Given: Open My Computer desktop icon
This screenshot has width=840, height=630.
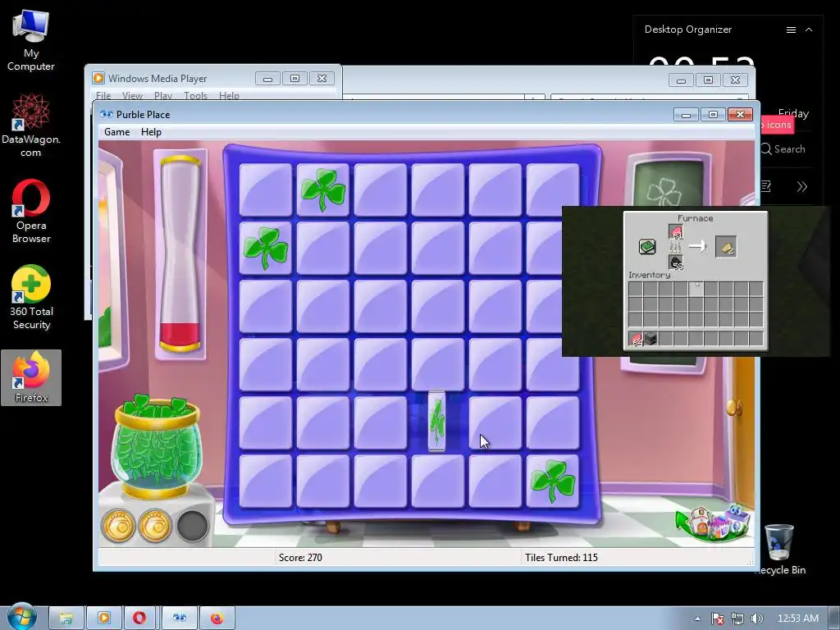Looking at the screenshot, I should coord(30,40).
